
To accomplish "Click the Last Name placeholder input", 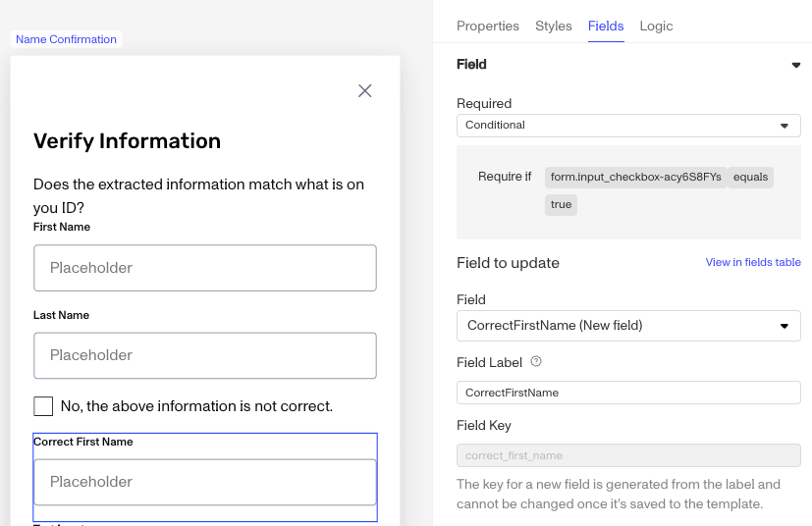I will (x=205, y=355).
